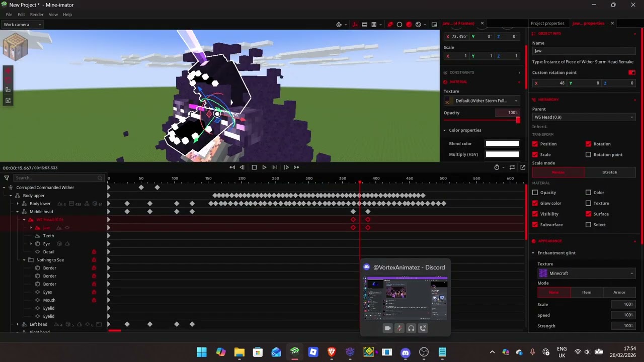Click the timeline Search field

[58, 178]
